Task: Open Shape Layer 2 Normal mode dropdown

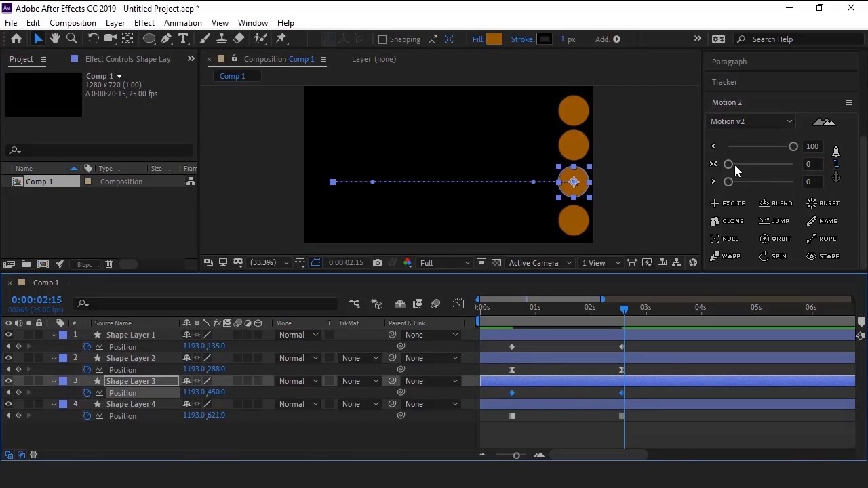Action: (x=298, y=358)
